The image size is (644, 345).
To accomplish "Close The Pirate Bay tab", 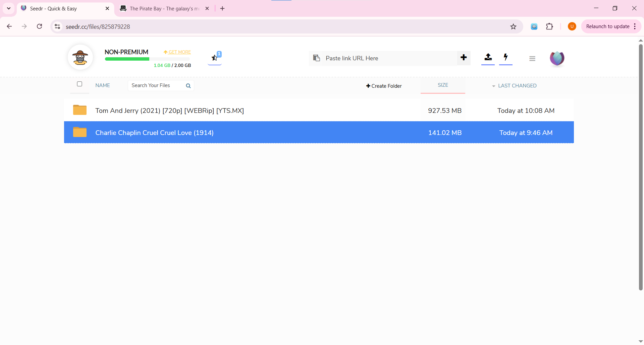I will tap(207, 8).
